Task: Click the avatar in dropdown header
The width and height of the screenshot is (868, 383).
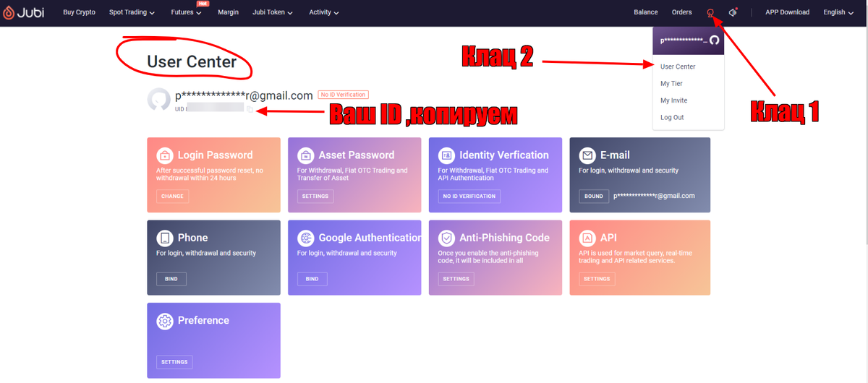Action: pos(715,40)
